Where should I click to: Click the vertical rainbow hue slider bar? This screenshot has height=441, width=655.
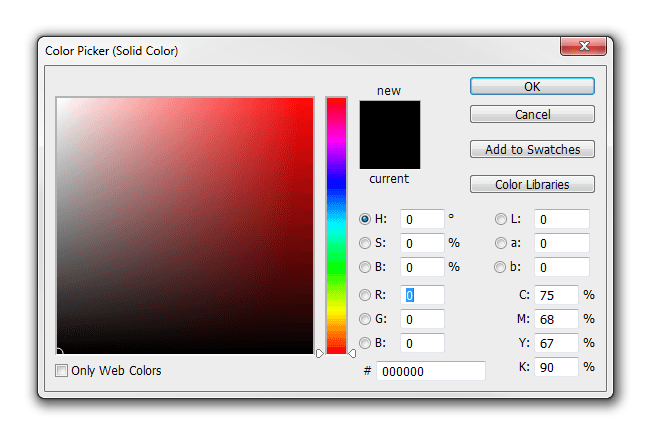coord(336,226)
